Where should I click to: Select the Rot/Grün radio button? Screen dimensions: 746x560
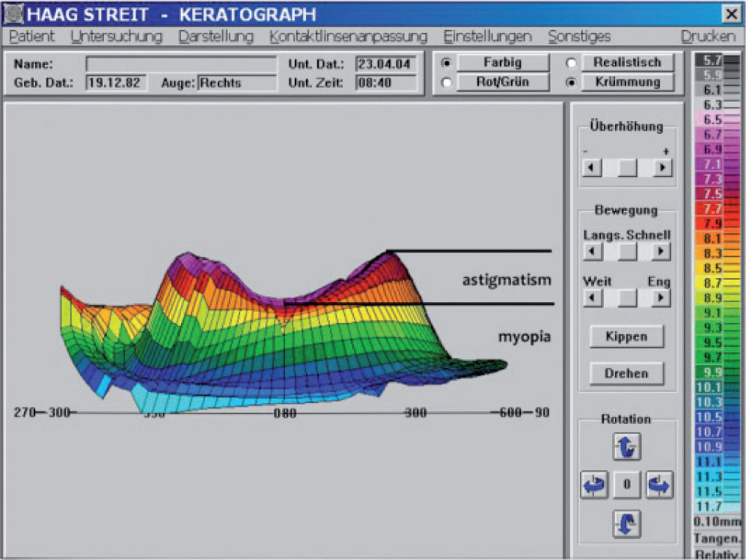point(447,82)
